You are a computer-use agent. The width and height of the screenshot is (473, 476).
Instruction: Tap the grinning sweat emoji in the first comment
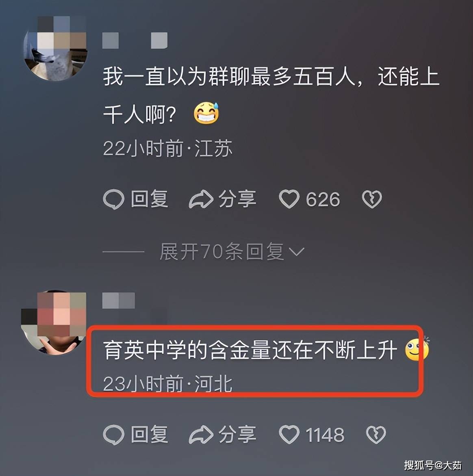206,113
